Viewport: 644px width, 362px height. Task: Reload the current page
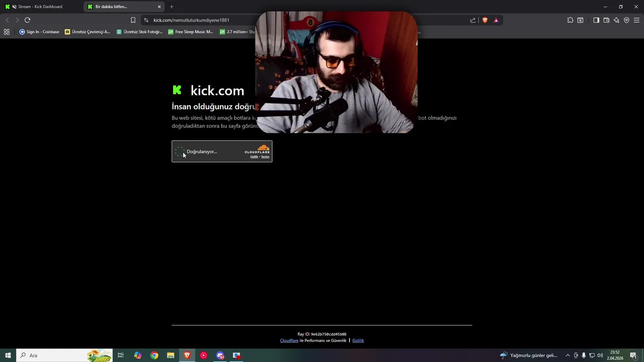tap(27, 20)
